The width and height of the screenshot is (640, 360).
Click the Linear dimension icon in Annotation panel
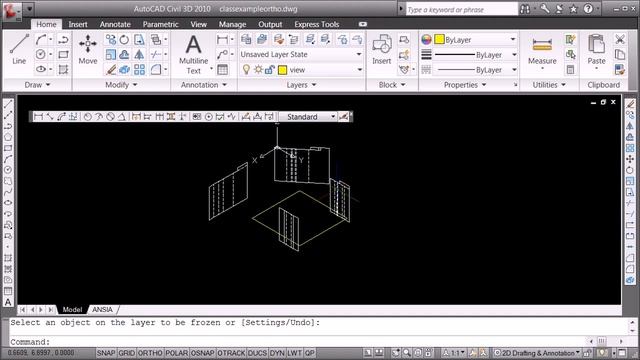point(222,39)
